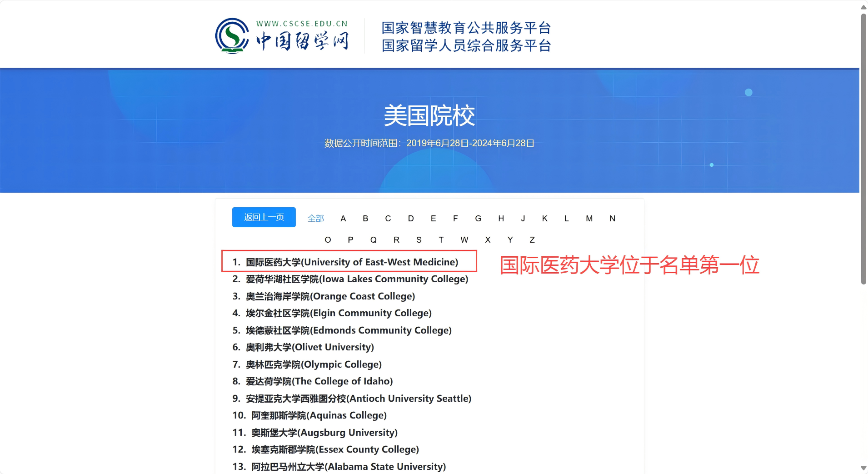Image resolution: width=868 pixels, height=474 pixels.
Task: Click the 美国院校 page heading
Action: tap(429, 115)
